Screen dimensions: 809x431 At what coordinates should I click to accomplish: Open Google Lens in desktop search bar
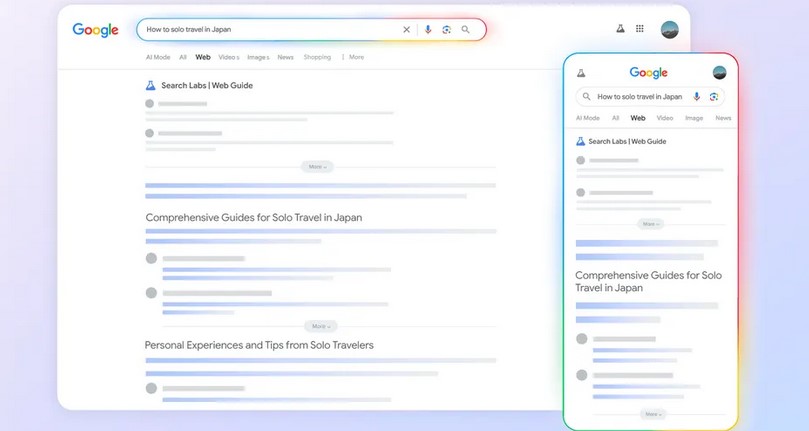(447, 30)
